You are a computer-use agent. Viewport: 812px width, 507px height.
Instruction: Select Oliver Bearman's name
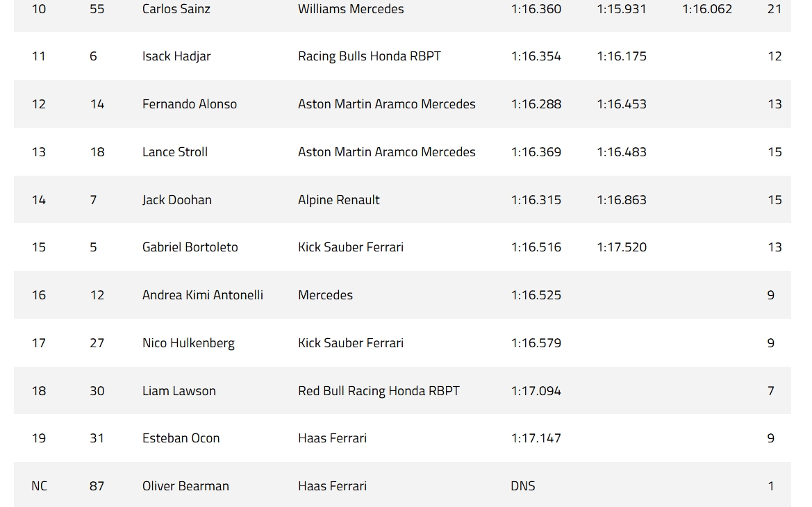pyautogui.click(x=185, y=486)
